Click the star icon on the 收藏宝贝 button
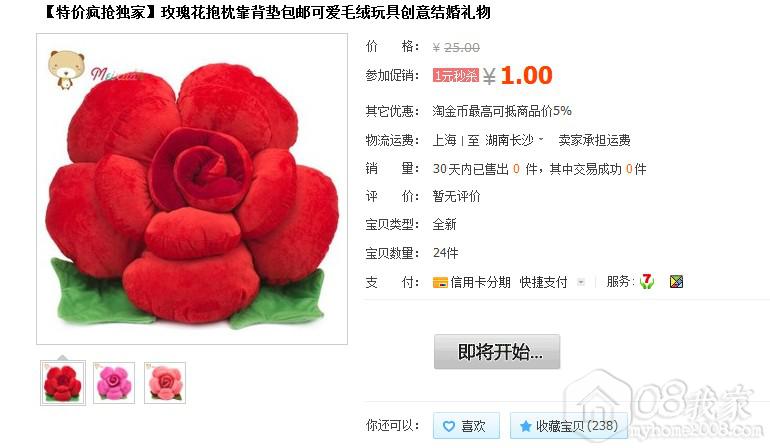This screenshot has width=770, height=448. (x=525, y=426)
